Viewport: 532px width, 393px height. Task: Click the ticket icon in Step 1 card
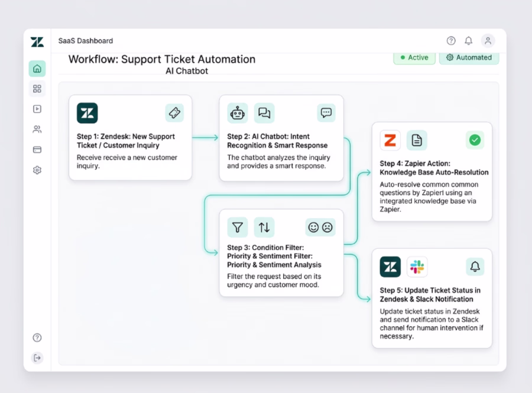click(174, 112)
